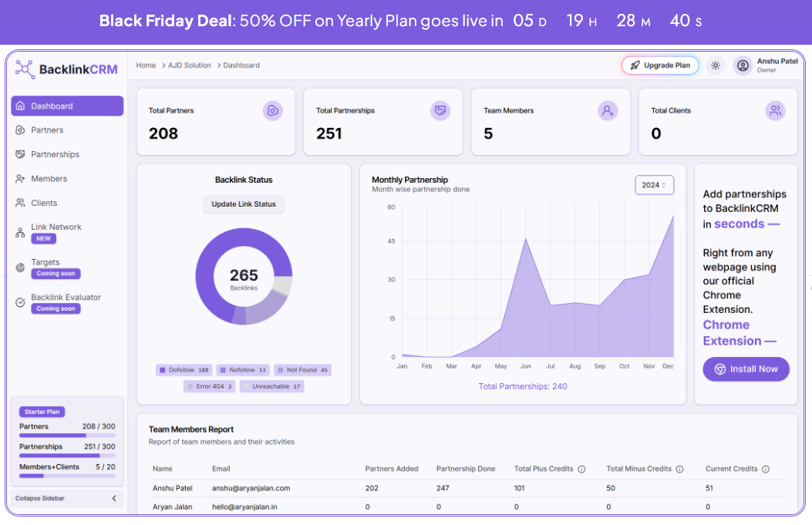The height and width of the screenshot is (525, 812).
Task: Click info icon beside Total Plus Credits
Action: click(581, 469)
